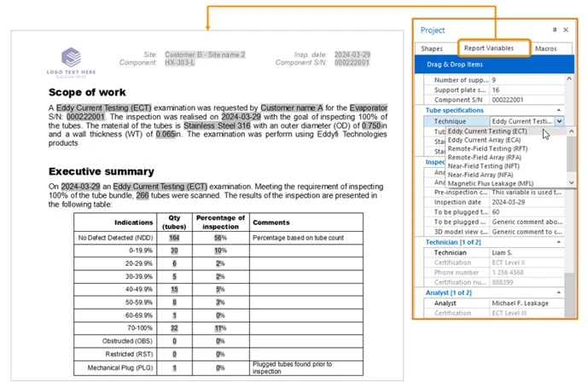Click the Insp. date header field 2024-03-29
This screenshot has width=588, height=387.
352,55
